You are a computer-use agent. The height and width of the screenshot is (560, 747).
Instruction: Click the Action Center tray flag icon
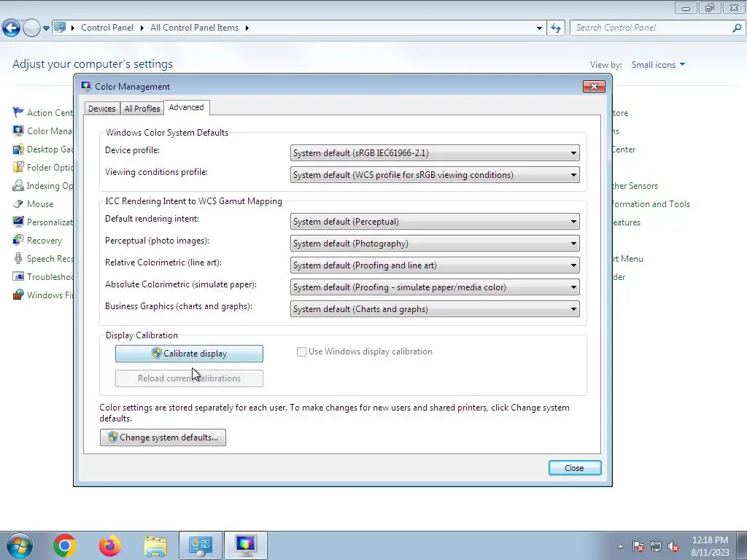point(638,546)
